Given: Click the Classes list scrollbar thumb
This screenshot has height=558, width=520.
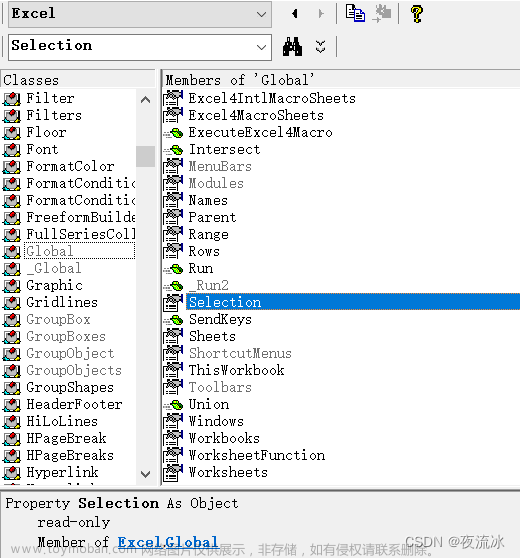Looking at the screenshot, I should click(x=145, y=156).
